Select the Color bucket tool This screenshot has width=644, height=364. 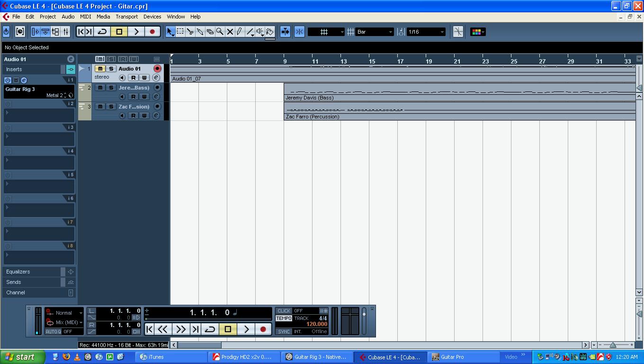pos(270,32)
